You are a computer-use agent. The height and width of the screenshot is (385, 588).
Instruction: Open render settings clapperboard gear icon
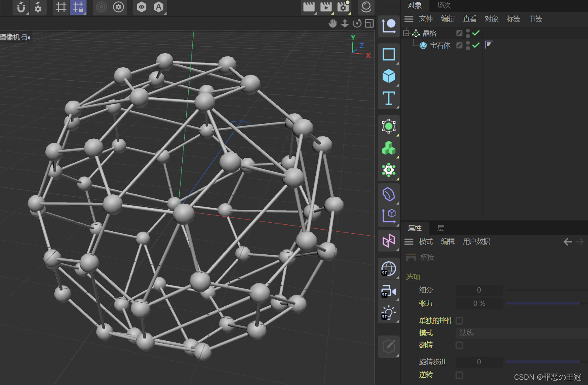343,7
